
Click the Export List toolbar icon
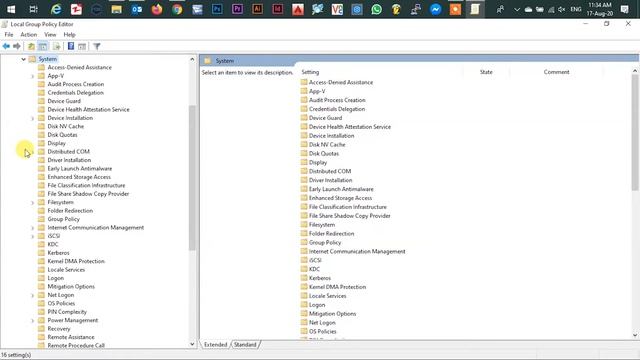57,47
